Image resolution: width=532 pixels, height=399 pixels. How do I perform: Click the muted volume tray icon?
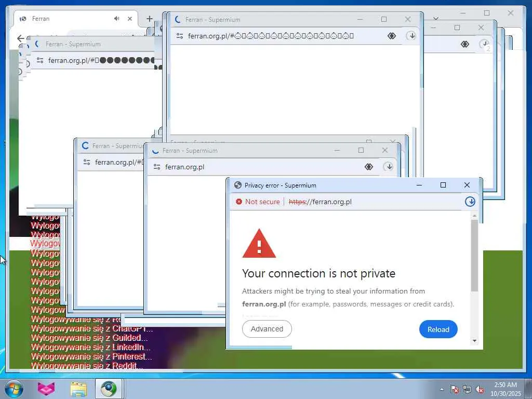click(x=480, y=390)
